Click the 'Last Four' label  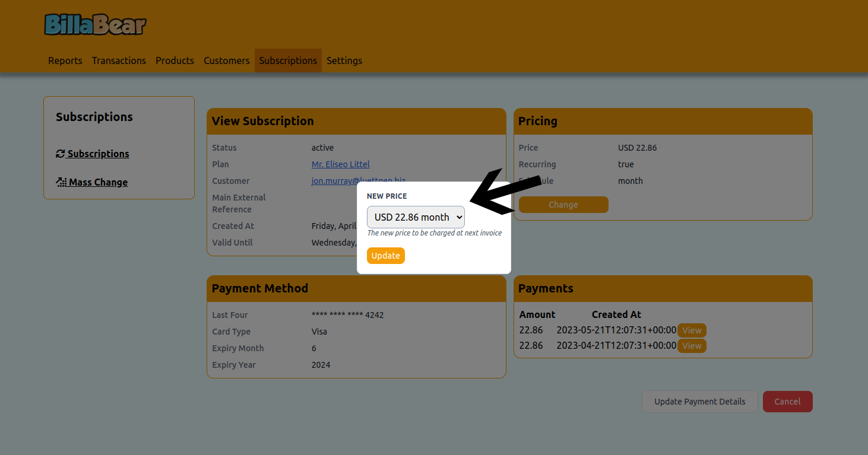[230, 315]
